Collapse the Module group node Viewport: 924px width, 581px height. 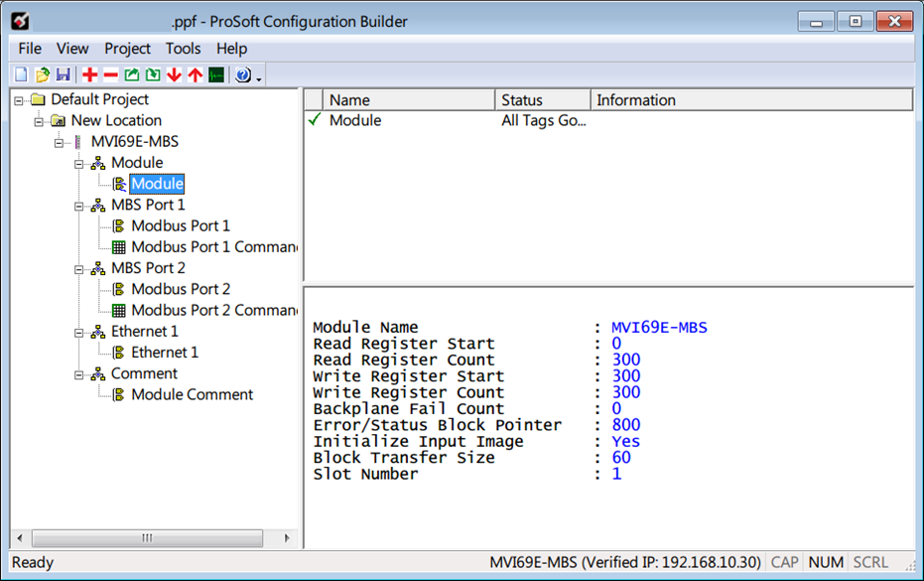pyautogui.click(x=79, y=164)
